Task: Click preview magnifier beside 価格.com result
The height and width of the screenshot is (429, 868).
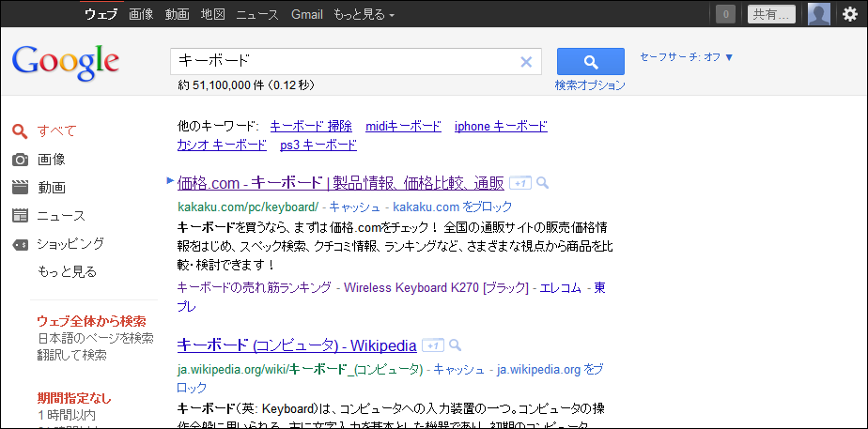Action: coord(543,182)
